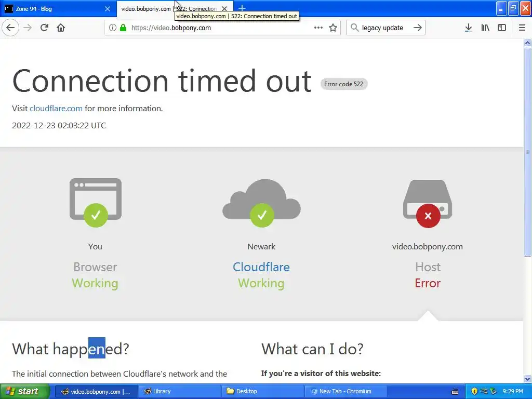Image resolution: width=532 pixels, height=399 pixels.
Task: Open the Library window from taskbar
Action: (x=180, y=392)
